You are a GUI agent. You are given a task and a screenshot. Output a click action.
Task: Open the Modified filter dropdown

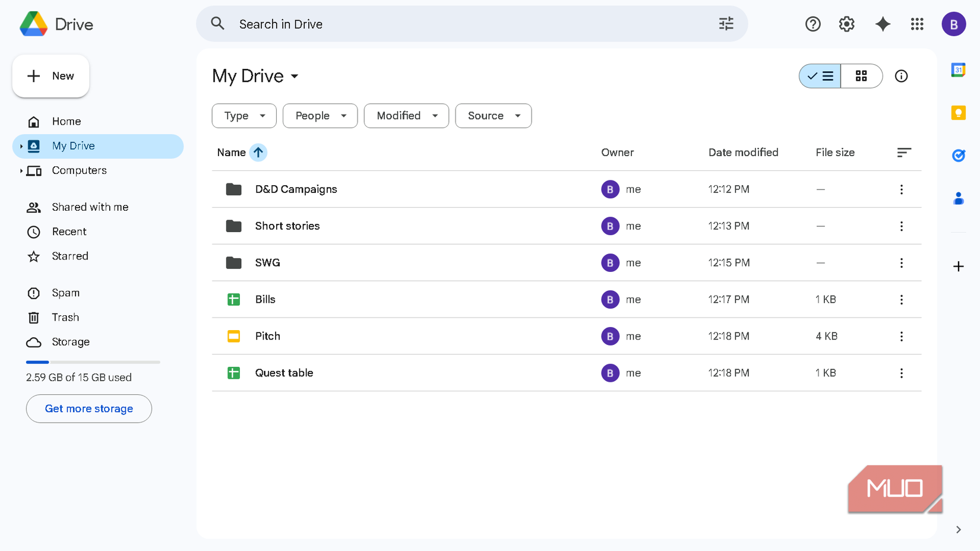pyautogui.click(x=406, y=116)
